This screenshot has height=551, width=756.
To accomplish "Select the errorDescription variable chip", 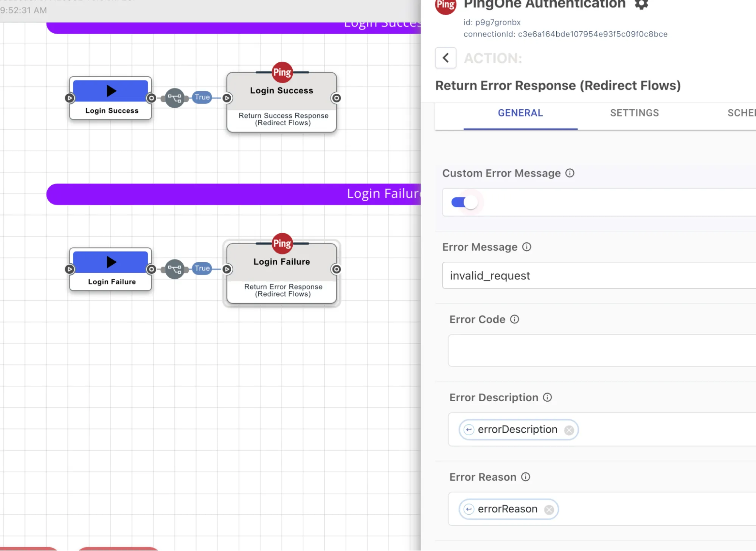I will tap(518, 429).
